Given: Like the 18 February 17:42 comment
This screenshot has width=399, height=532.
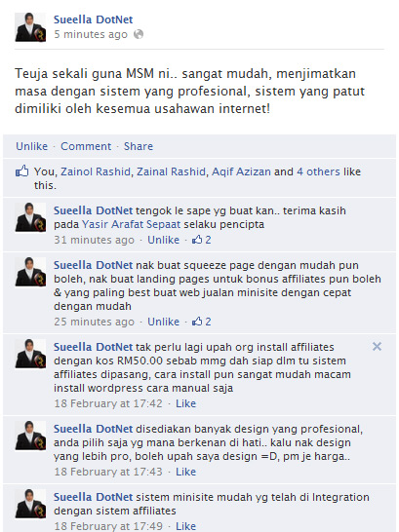Looking at the screenshot, I should (x=185, y=403).
